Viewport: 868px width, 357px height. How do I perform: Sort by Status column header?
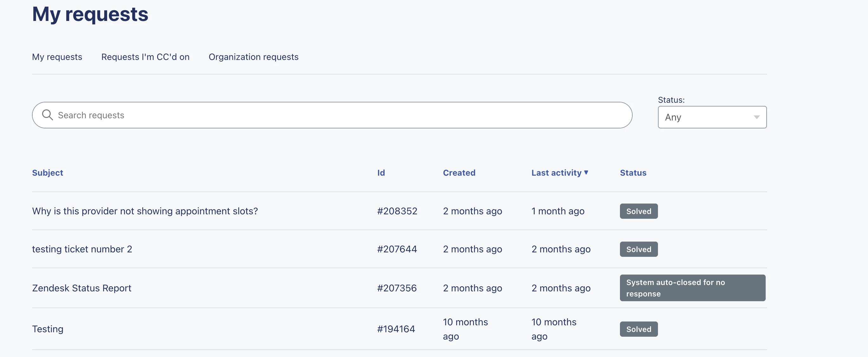tap(633, 172)
